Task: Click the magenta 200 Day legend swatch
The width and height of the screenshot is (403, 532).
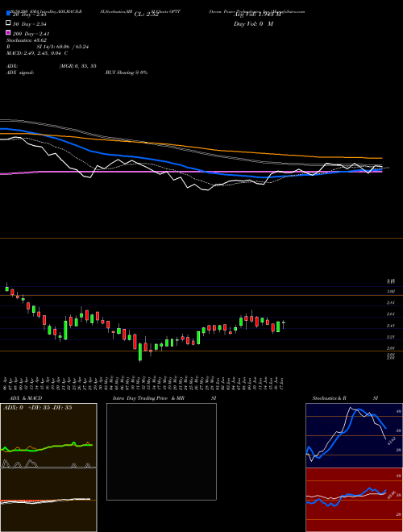Action: click(x=9, y=32)
